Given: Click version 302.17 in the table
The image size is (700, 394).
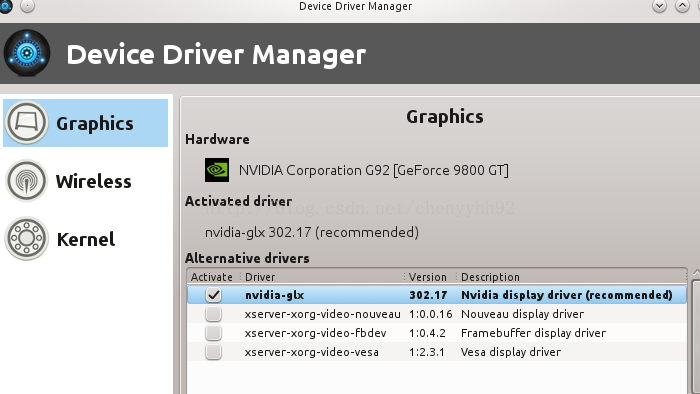Looking at the screenshot, I should click(428, 295).
